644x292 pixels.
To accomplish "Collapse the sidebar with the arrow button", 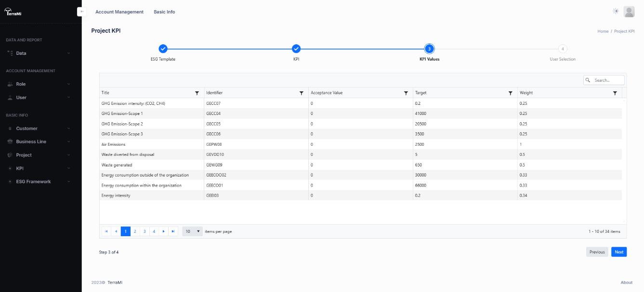I will click(x=82, y=12).
